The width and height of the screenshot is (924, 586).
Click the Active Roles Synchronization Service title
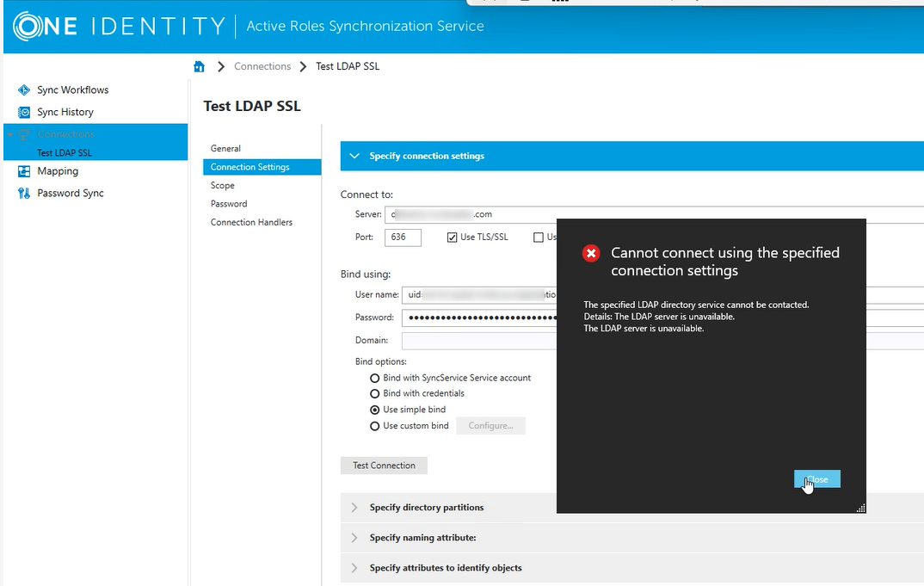[366, 26]
